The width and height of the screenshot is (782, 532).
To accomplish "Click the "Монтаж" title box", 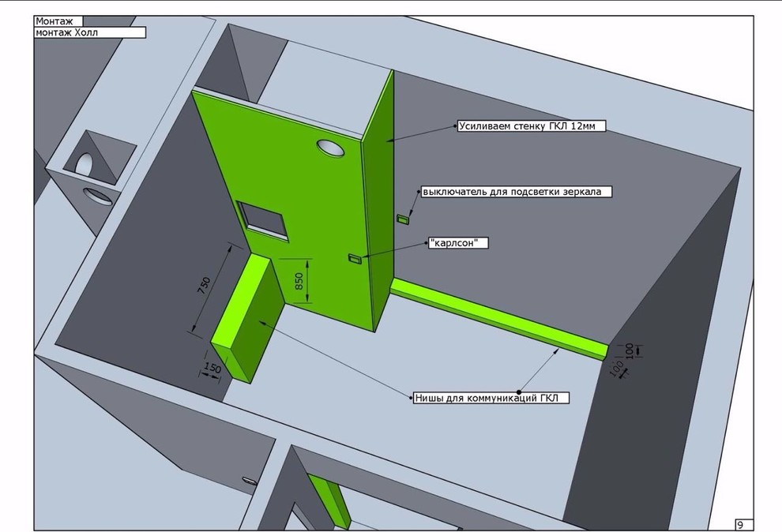I will click(x=58, y=21).
